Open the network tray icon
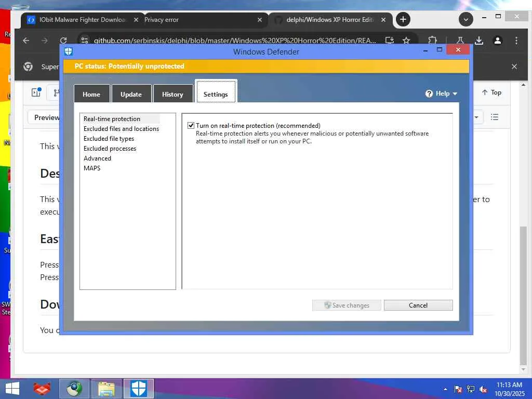The width and height of the screenshot is (532, 399). pos(471,389)
